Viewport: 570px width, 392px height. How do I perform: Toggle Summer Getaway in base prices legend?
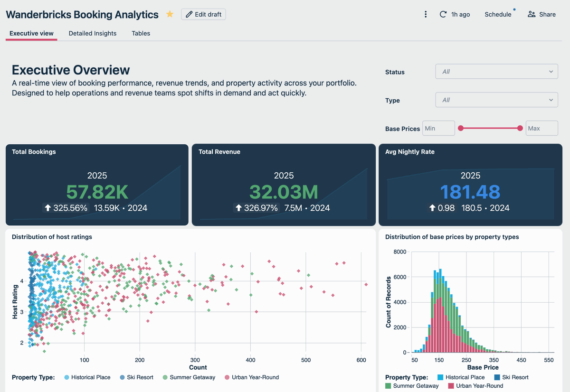click(x=412, y=386)
